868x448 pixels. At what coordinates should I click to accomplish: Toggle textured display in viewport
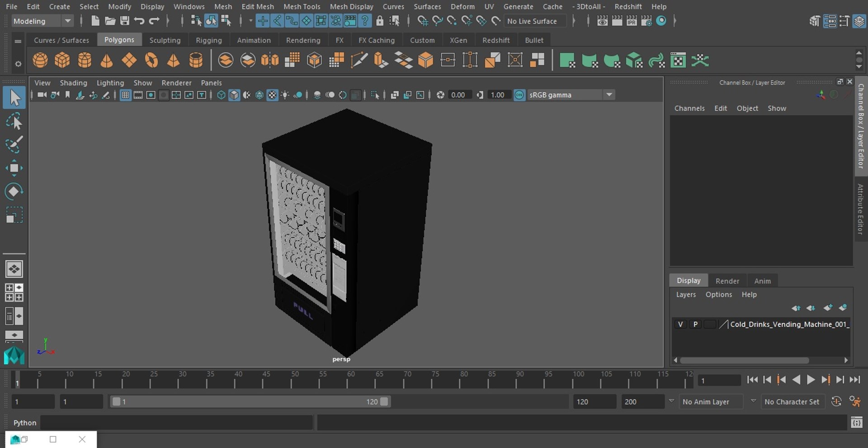[x=272, y=95]
